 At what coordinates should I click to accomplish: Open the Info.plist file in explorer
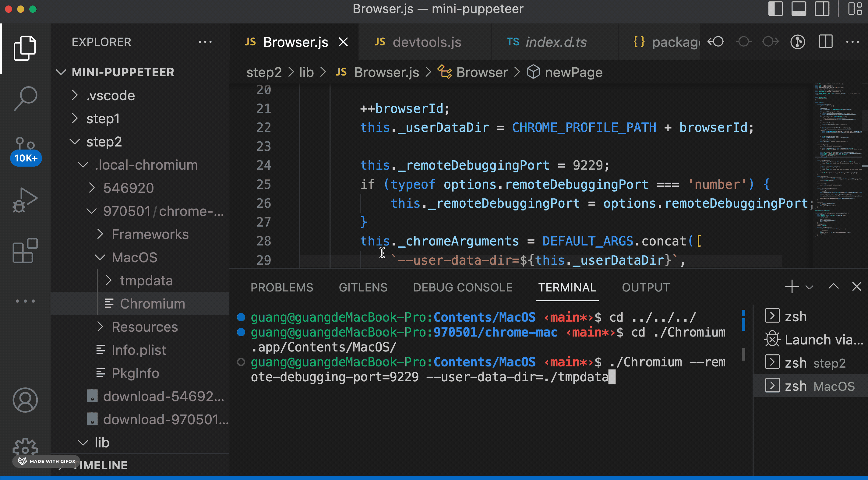(139, 350)
